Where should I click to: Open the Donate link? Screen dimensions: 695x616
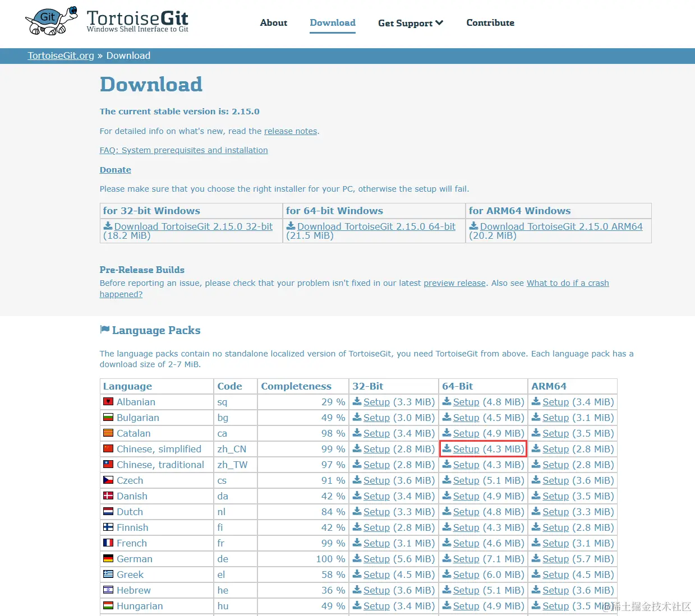tap(116, 170)
